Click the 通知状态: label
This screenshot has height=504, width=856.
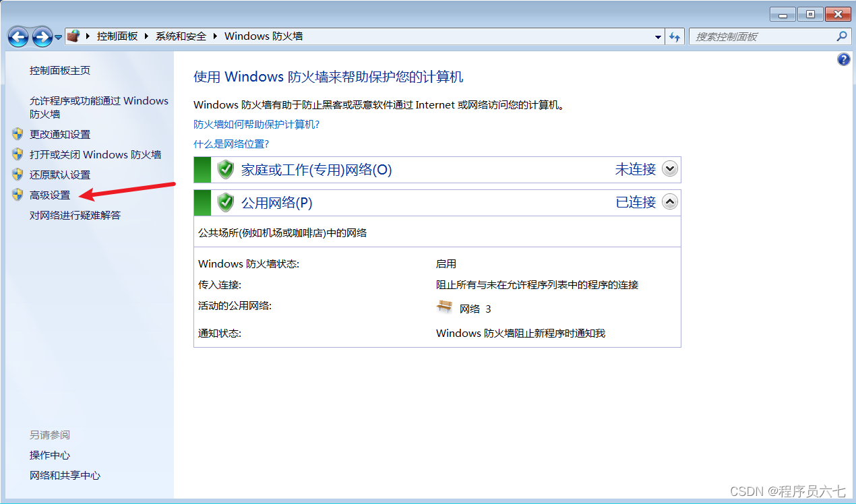(220, 333)
